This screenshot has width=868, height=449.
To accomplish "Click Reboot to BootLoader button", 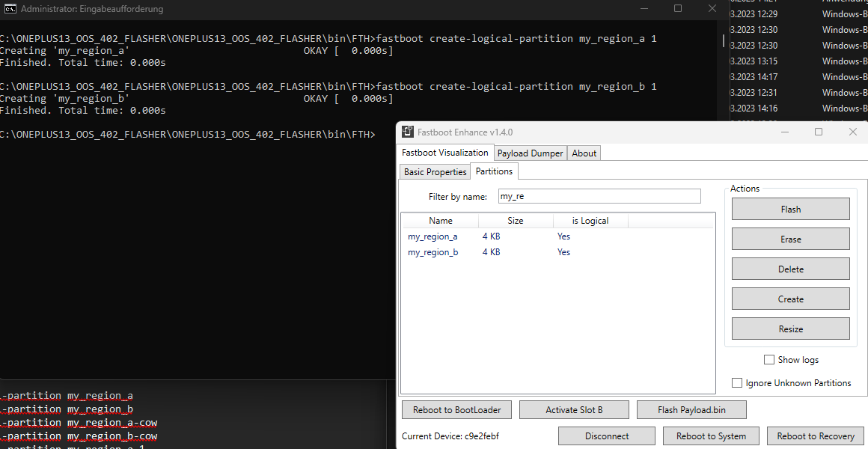I will click(456, 410).
